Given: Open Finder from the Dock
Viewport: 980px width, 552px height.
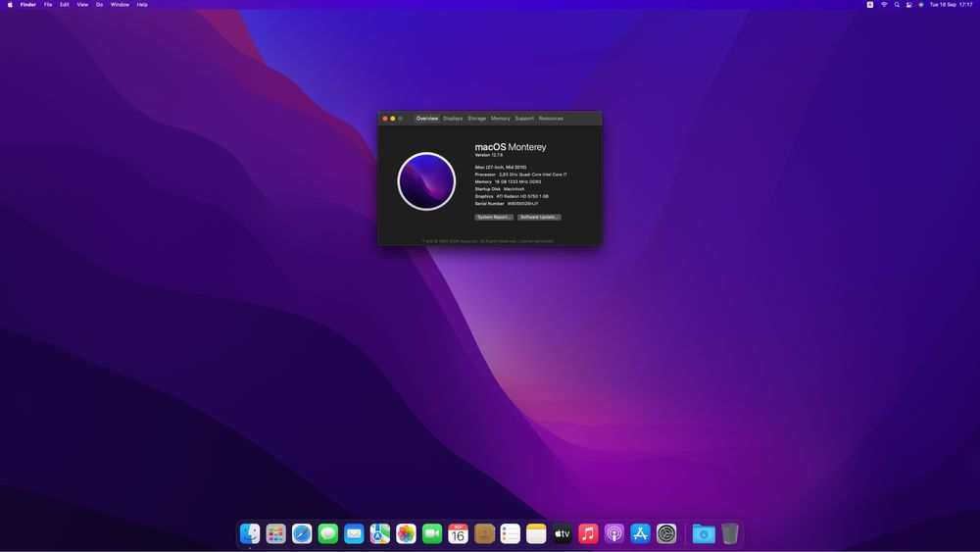Looking at the screenshot, I should coord(250,533).
